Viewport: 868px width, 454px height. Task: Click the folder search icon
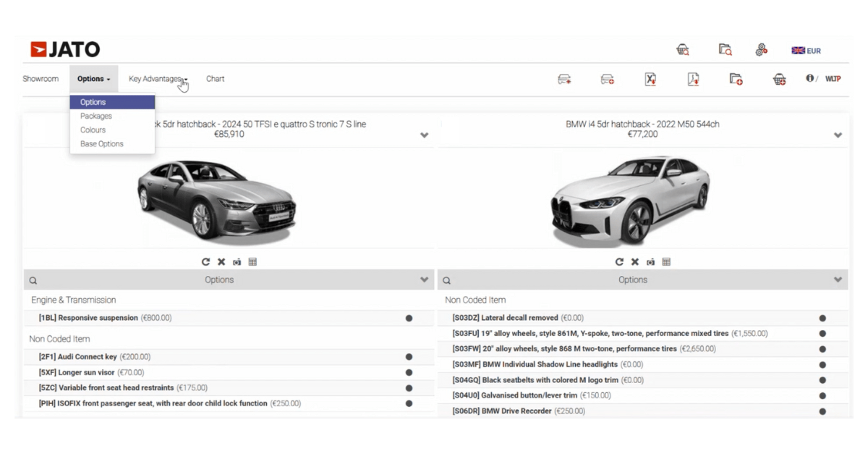(x=724, y=50)
